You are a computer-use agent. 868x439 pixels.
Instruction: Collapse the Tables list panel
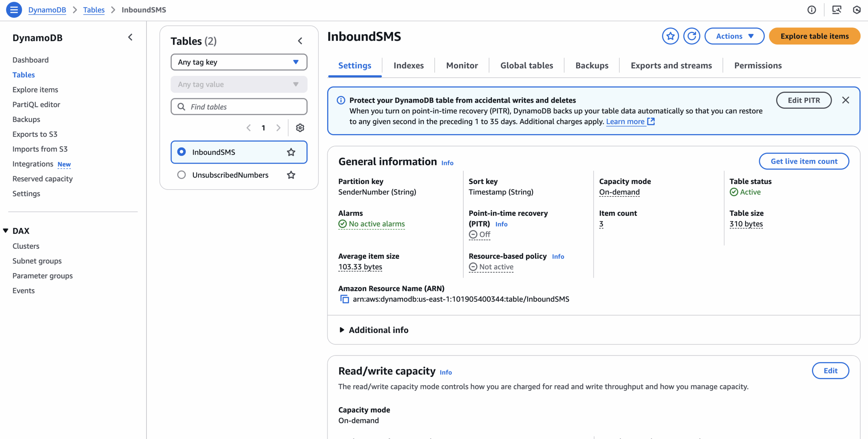click(x=300, y=41)
